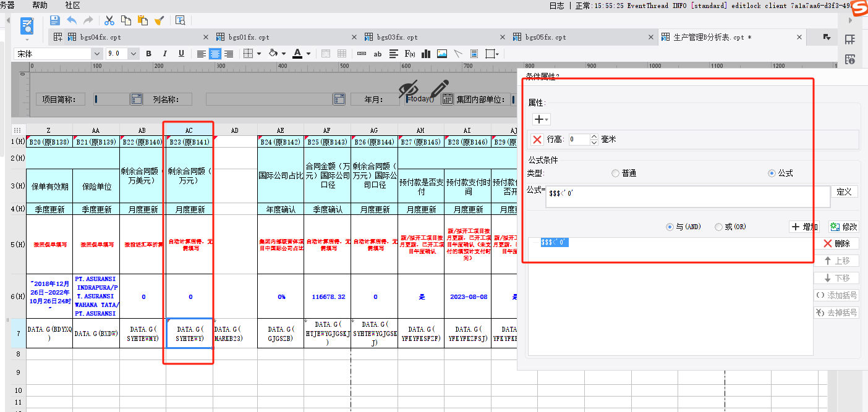Paste from clipboard icon
The image size is (868, 412).
(x=143, y=20)
